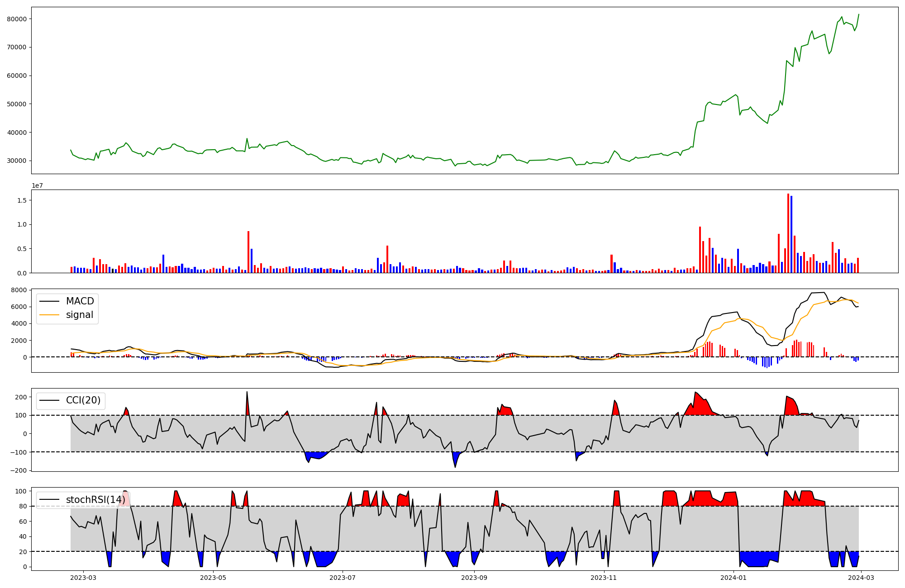The image size is (905, 588).
Task: Click the CCI(20) legend label
Action: 84,400
